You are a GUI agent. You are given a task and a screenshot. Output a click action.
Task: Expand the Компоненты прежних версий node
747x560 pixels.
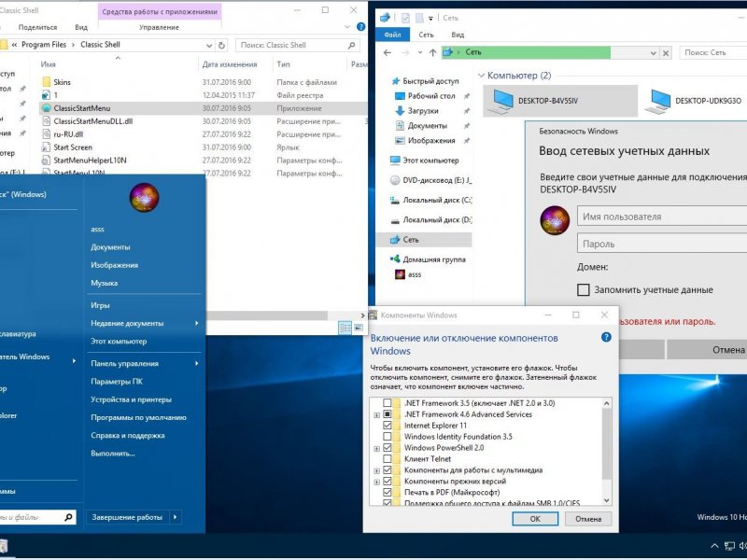point(376,482)
